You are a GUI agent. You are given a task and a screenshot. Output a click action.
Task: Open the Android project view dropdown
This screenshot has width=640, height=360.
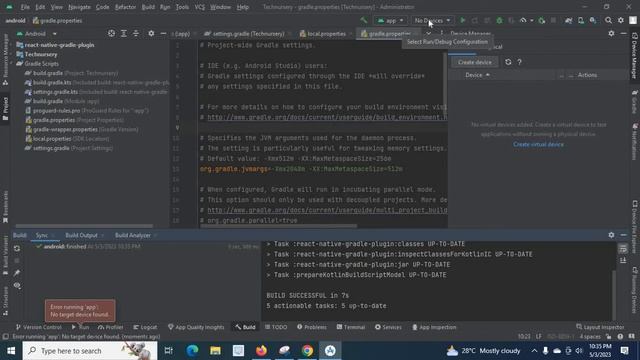click(36, 33)
